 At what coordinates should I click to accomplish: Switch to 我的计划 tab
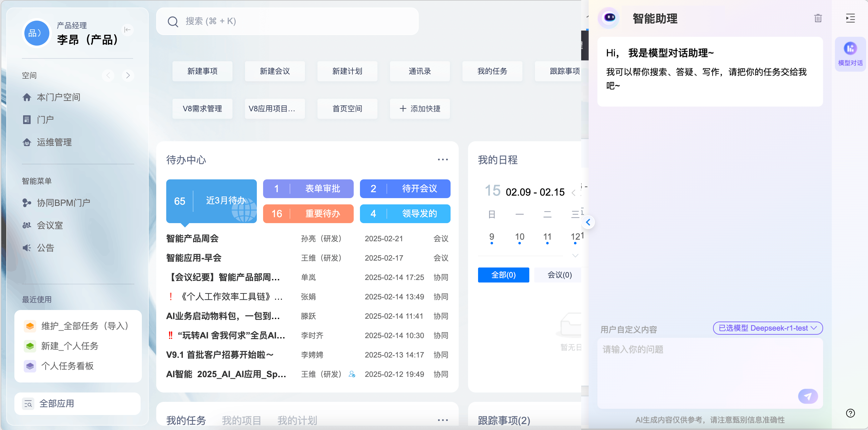coord(297,420)
